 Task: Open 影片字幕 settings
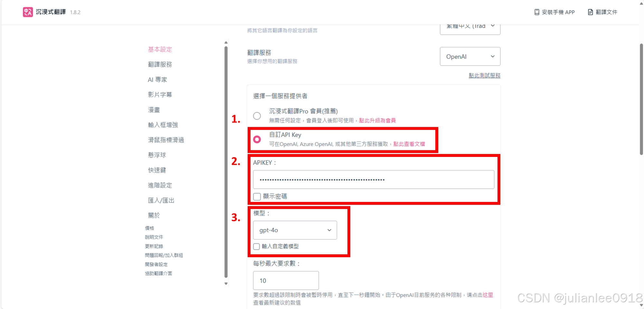[x=160, y=95]
